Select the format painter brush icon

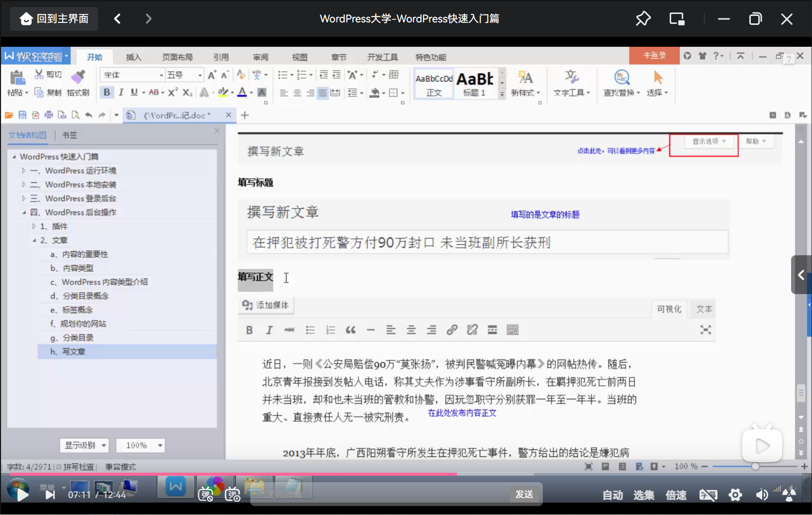click(78, 77)
